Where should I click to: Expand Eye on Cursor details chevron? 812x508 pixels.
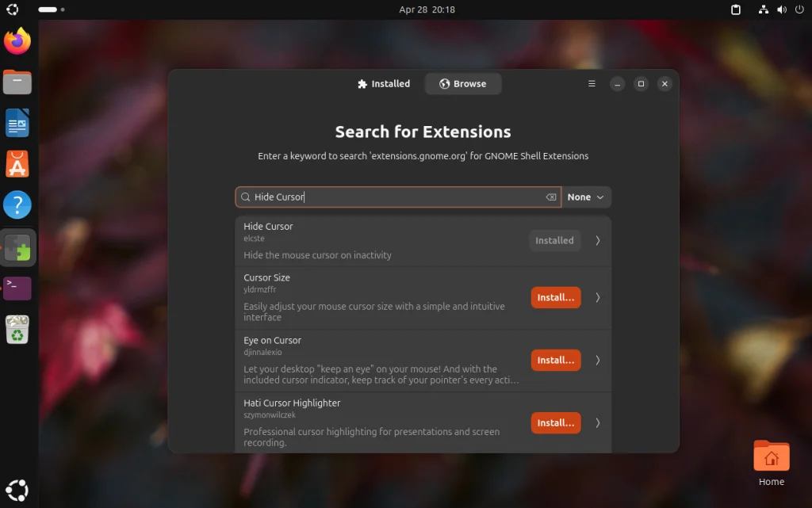[x=598, y=360]
